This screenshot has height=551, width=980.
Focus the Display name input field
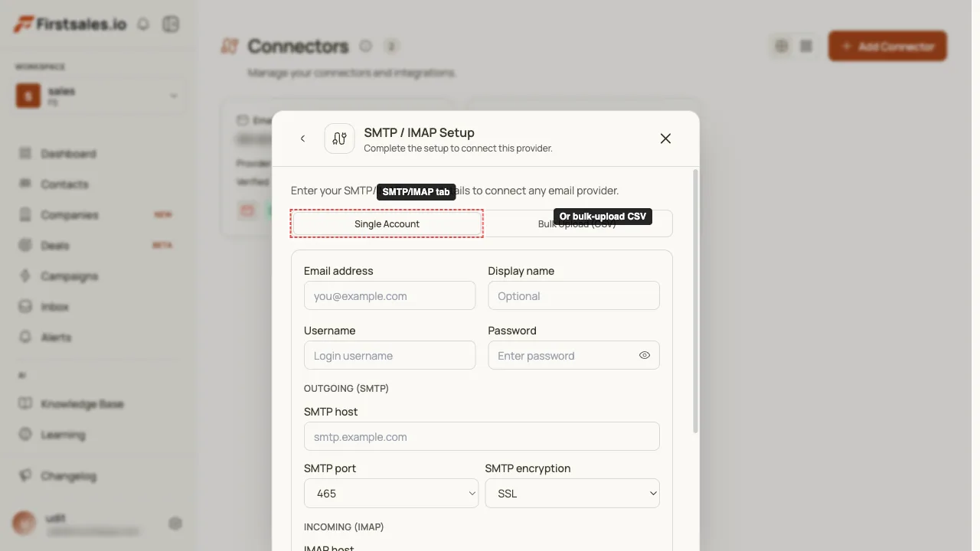(x=573, y=295)
